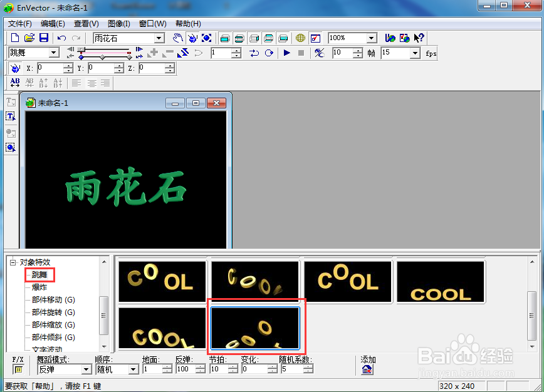
Task: Click the rotate icon beside X field
Action: click(15, 68)
